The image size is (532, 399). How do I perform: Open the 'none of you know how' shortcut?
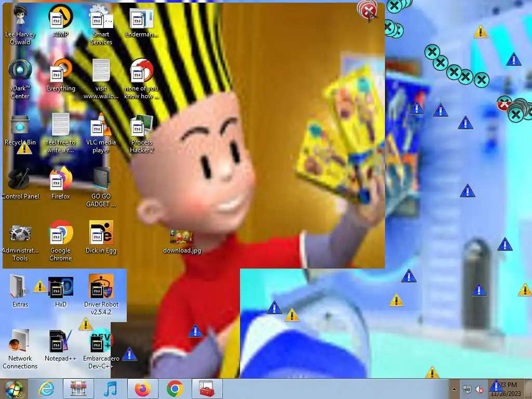coord(141,79)
